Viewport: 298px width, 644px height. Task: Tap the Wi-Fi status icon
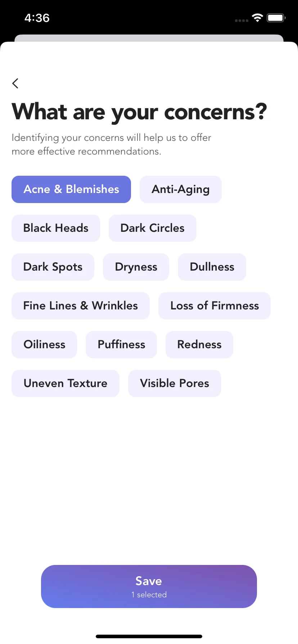pos(257,18)
